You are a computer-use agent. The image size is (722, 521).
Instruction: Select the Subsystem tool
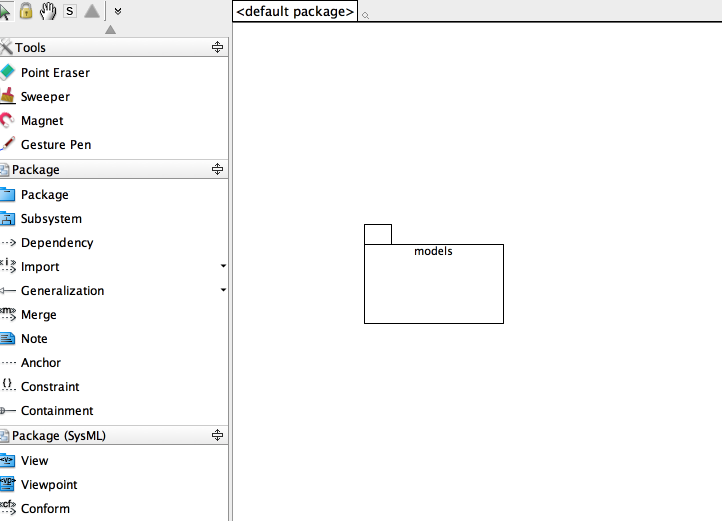(x=114, y=218)
